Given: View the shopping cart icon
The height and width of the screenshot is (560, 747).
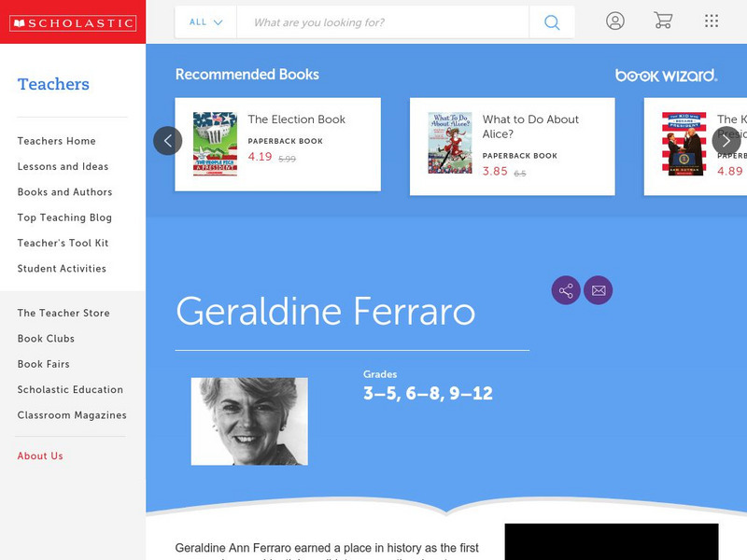Looking at the screenshot, I should [x=663, y=21].
